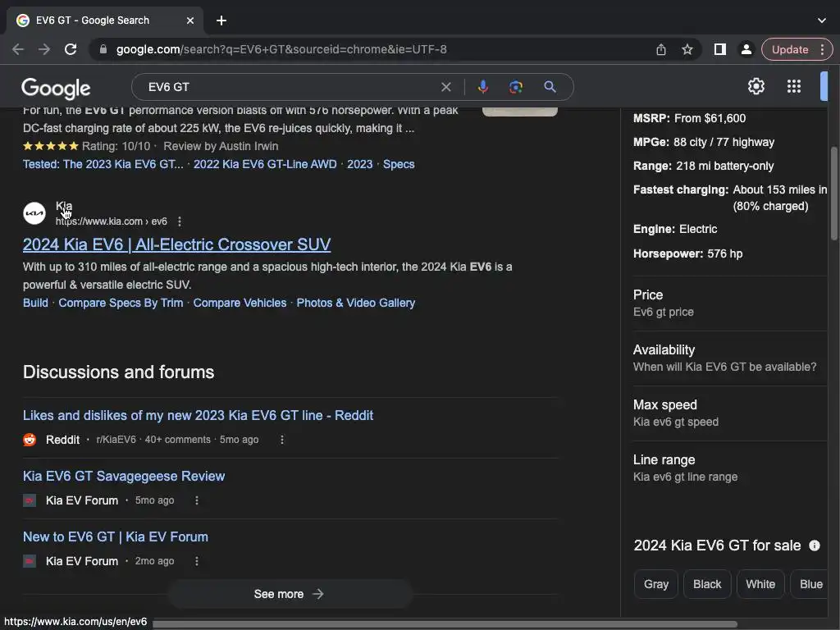
Task: Bookmark this page with the star icon
Action: coord(687,49)
